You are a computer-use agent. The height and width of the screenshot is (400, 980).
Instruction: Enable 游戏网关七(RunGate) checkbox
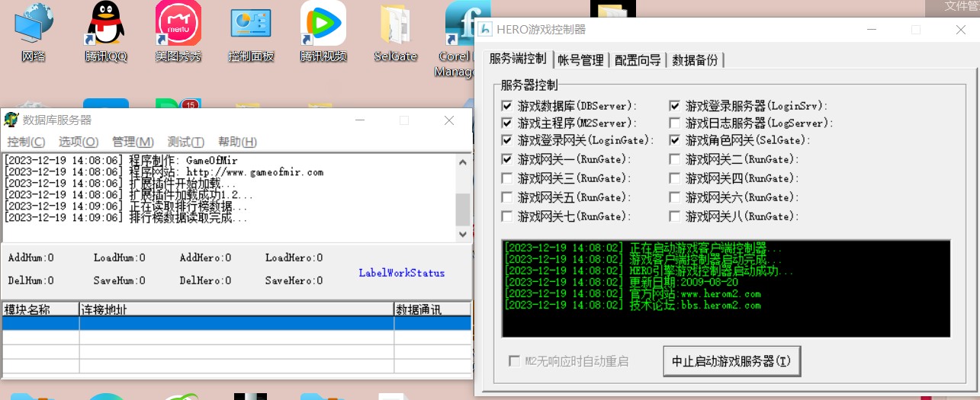[507, 216]
